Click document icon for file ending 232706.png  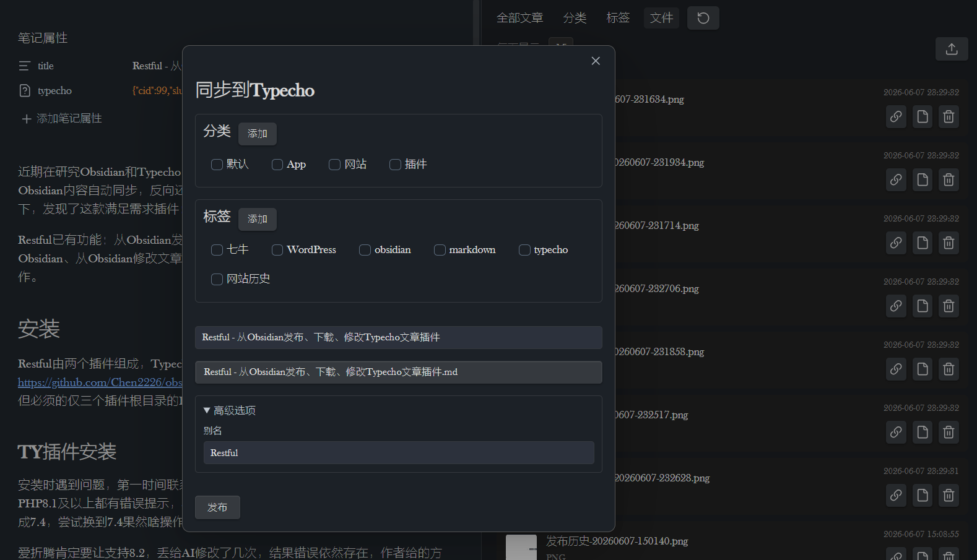923,306
